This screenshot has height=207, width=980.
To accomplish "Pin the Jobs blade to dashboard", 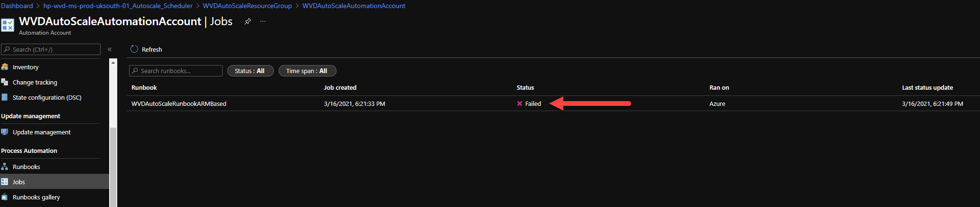I will (x=247, y=21).
